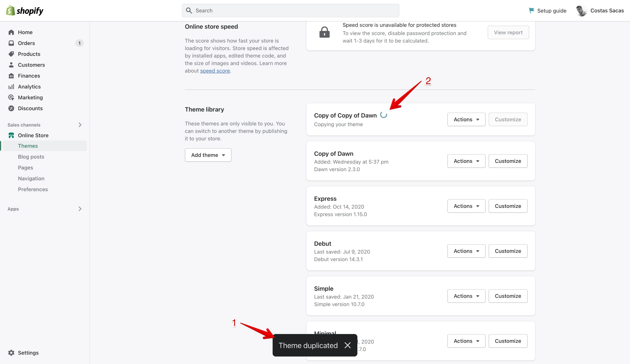Click 'Simple version 10.7.0' text
Screen dimensions: 630x364
[339, 304]
